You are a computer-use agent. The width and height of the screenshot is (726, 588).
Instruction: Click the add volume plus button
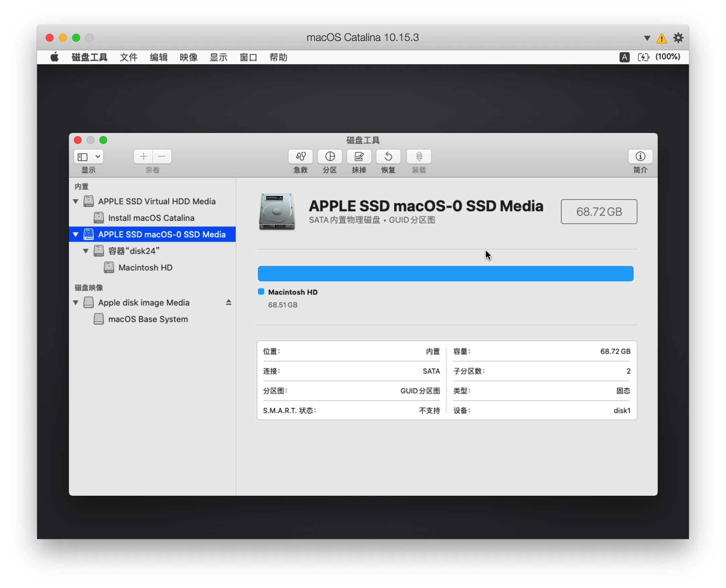[143, 156]
